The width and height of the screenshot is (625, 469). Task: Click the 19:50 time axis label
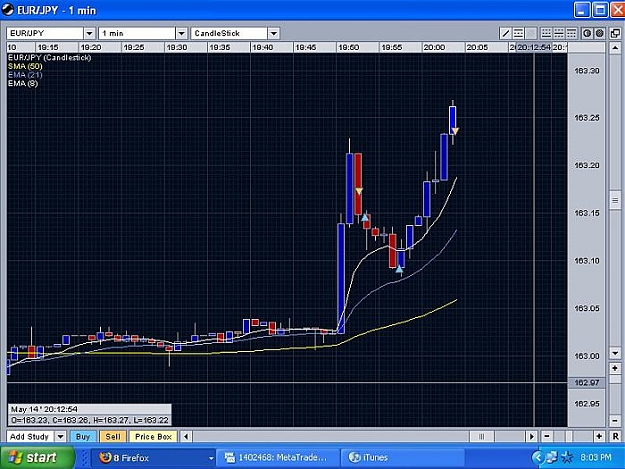coord(348,47)
